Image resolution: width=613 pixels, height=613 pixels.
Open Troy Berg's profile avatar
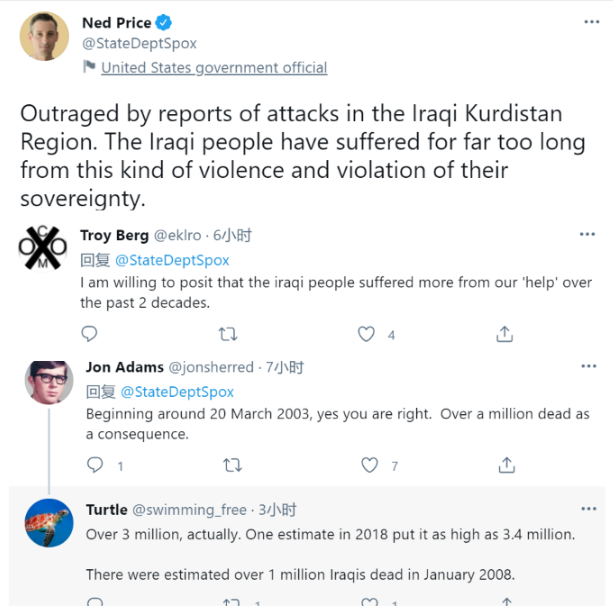click(x=43, y=249)
